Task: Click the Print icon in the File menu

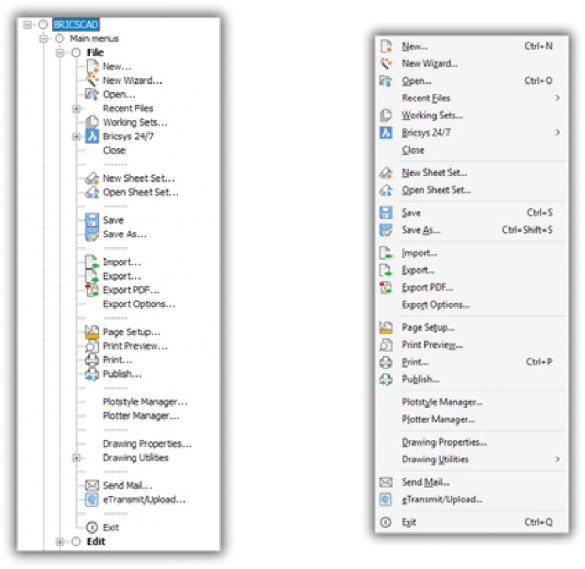Action: pyautogui.click(x=386, y=362)
